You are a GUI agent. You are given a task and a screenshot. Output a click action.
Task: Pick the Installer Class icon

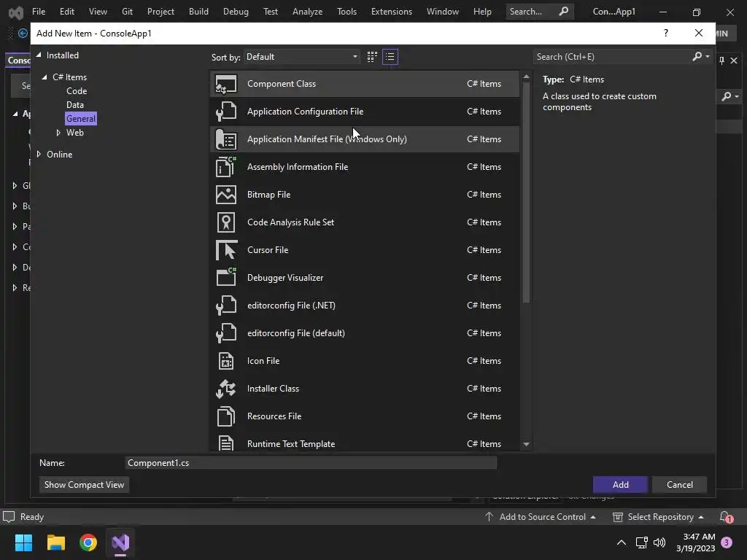[x=226, y=389]
